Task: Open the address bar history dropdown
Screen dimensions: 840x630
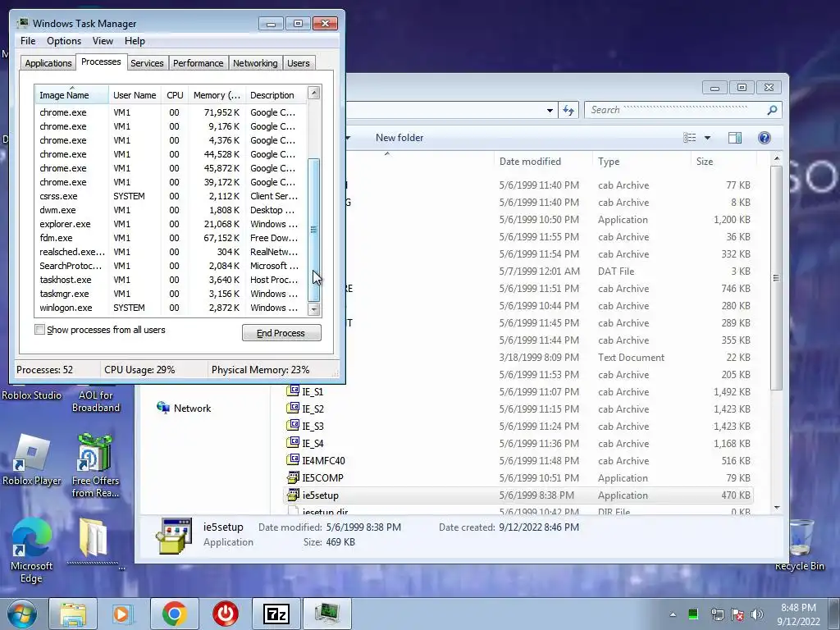Action: tap(550, 111)
